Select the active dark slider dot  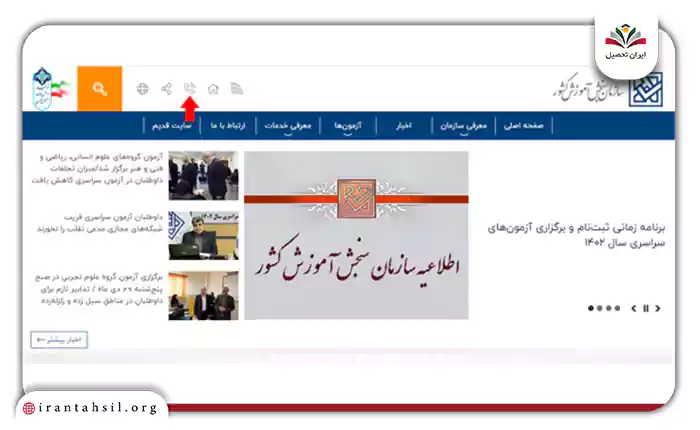pyautogui.click(x=591, y=308)
